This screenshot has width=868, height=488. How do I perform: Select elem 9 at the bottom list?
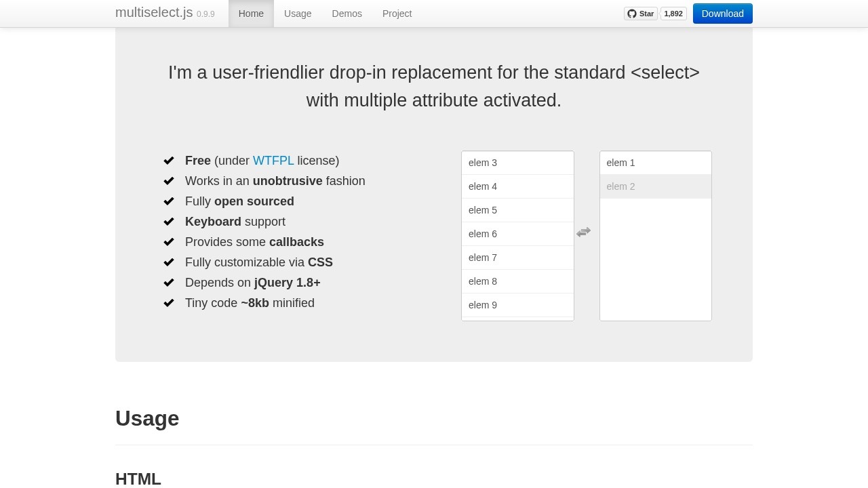517,305
